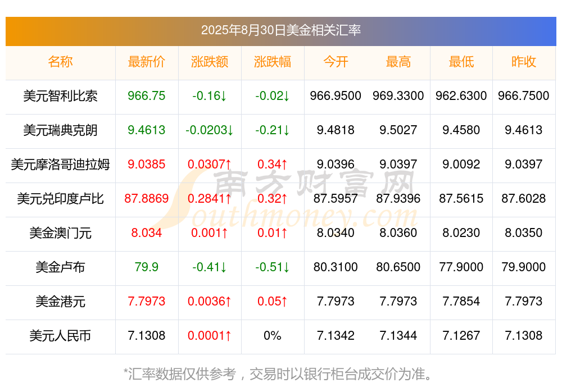Select the 最新价 column header
The height and width of the screenshot is (392, 562).
[x=146, y=62]
